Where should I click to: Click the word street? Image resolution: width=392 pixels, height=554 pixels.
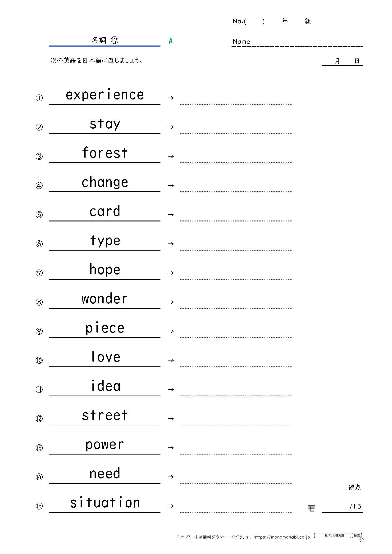pyautogui.click(x=105, y=415)
